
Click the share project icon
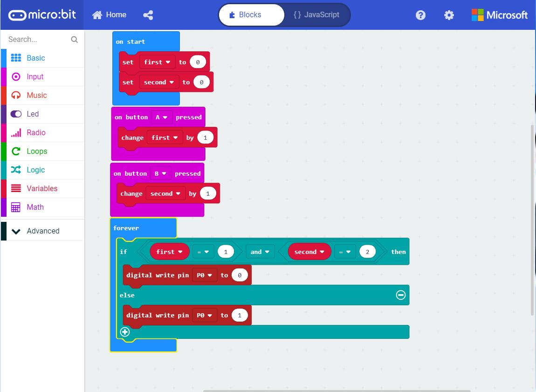148,14
